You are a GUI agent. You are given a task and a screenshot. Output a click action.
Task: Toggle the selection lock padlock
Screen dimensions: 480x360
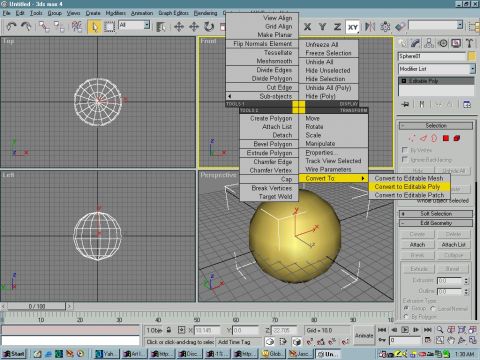[x=169, y=330]
